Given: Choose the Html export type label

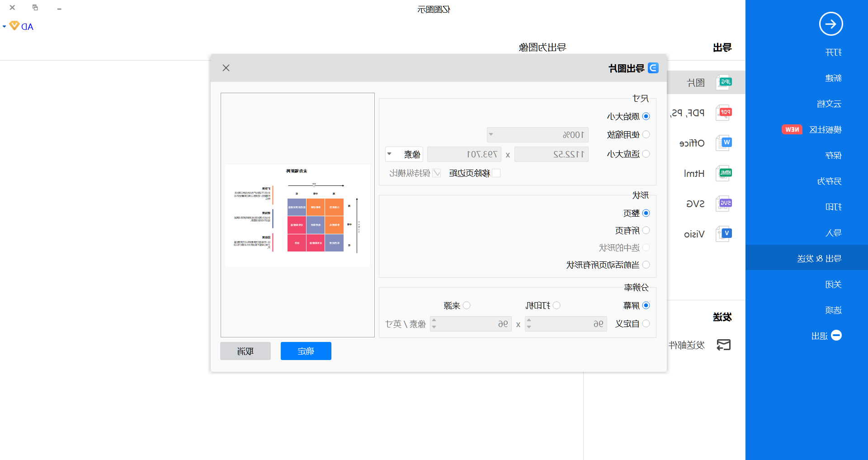Looking at the screenshot, I should (x=694, y=173).
